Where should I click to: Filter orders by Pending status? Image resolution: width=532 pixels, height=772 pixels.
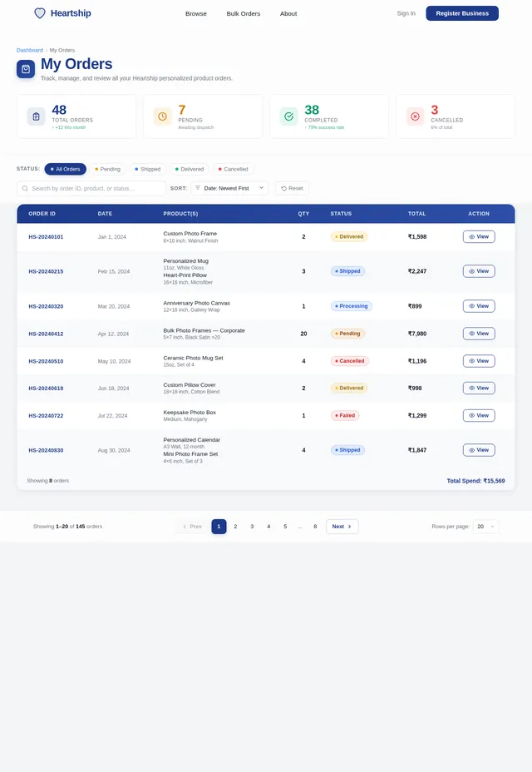coord(108,169)
